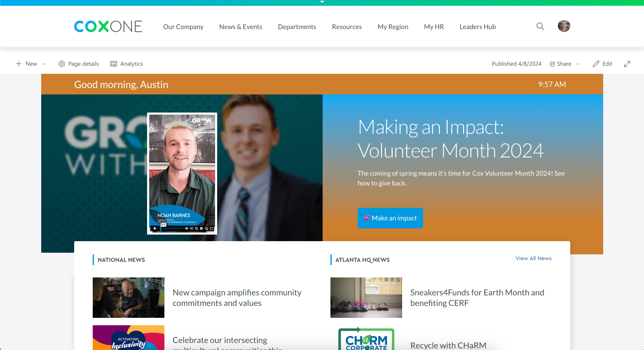Mute the video with speaker icon
The height and width of the screenshot is (350, 644).
tap(187, 228)
